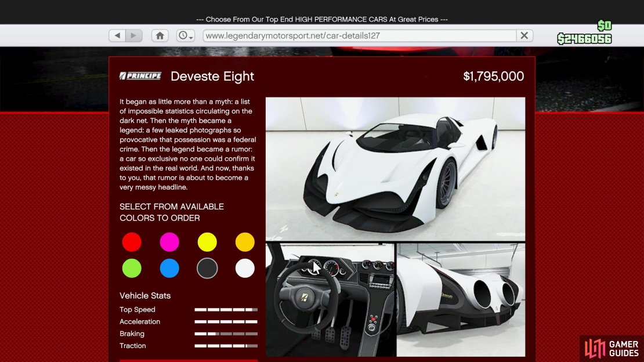The width and height of the screenshot is (644, 362).
Task: Select the white color swatch
Action: tap(245, 269)
